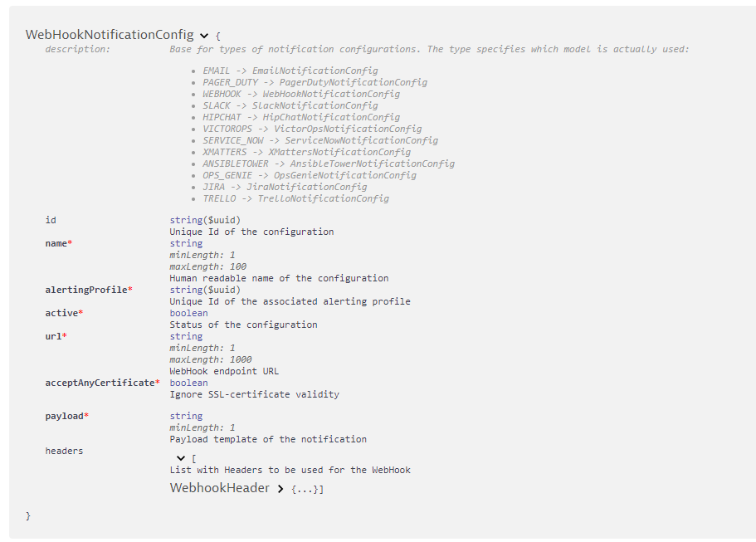Click the WebhookHeader model name
This screenshot has height=542, width=756.
coord(220,488)
